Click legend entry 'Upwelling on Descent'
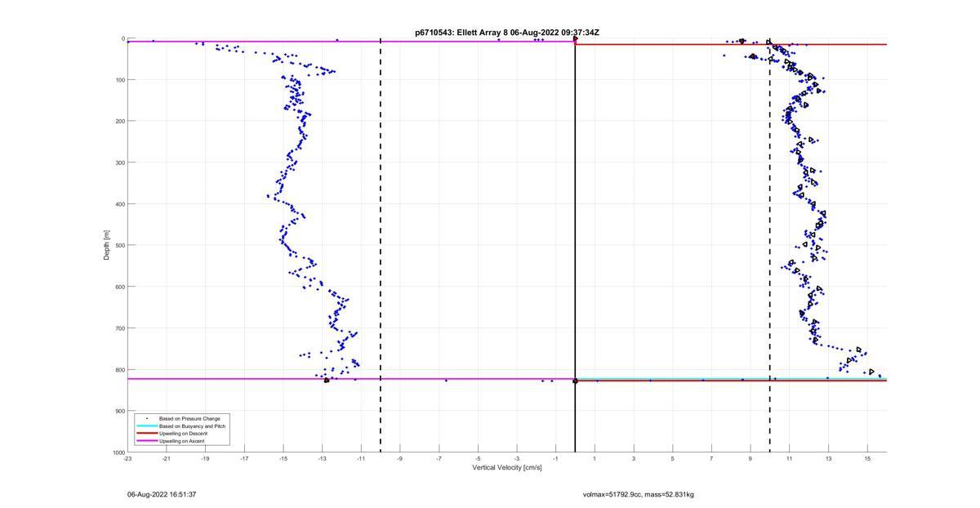 (x=183, y=434)
